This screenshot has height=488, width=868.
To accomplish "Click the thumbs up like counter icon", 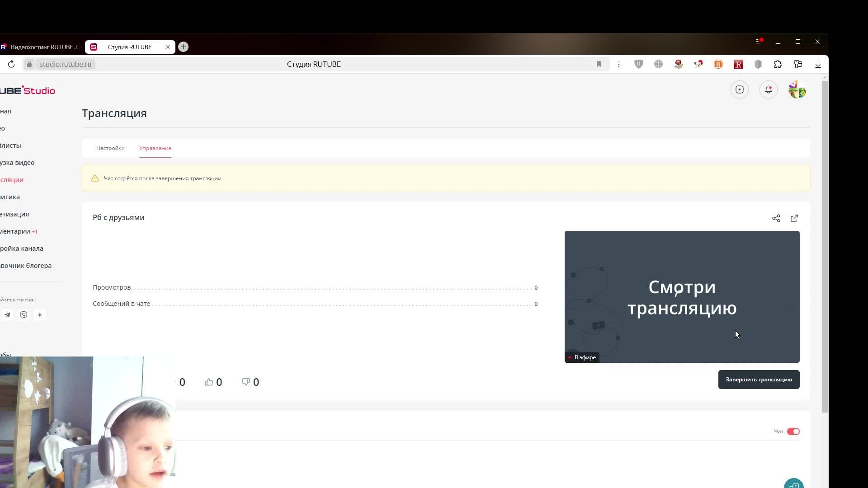I will 208,382.
